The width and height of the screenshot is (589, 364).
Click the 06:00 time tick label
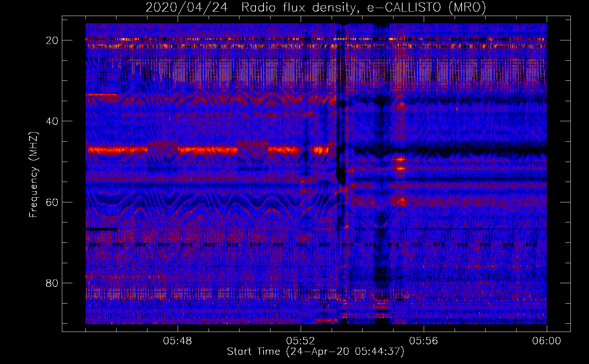tap(546, 341)
